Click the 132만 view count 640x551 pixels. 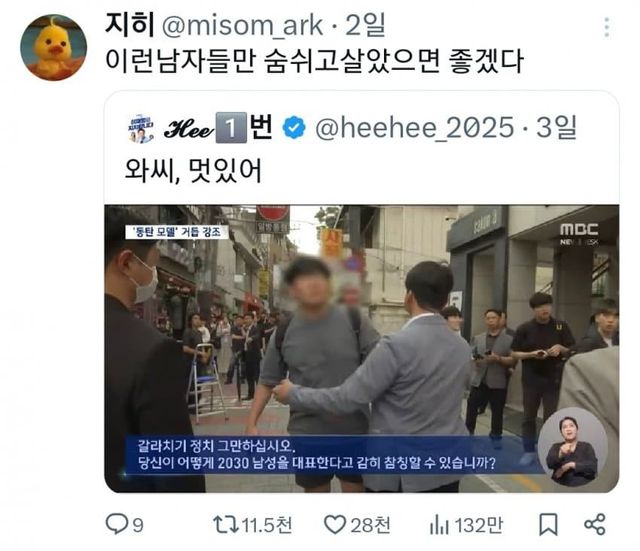coord(479,525)
